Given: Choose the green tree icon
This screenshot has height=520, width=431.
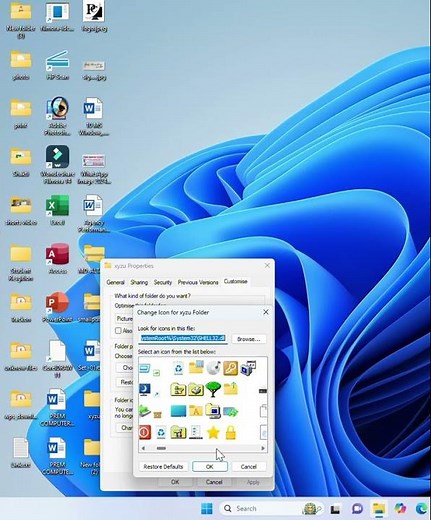Looking at the screenshot, I should pos(213,389).
